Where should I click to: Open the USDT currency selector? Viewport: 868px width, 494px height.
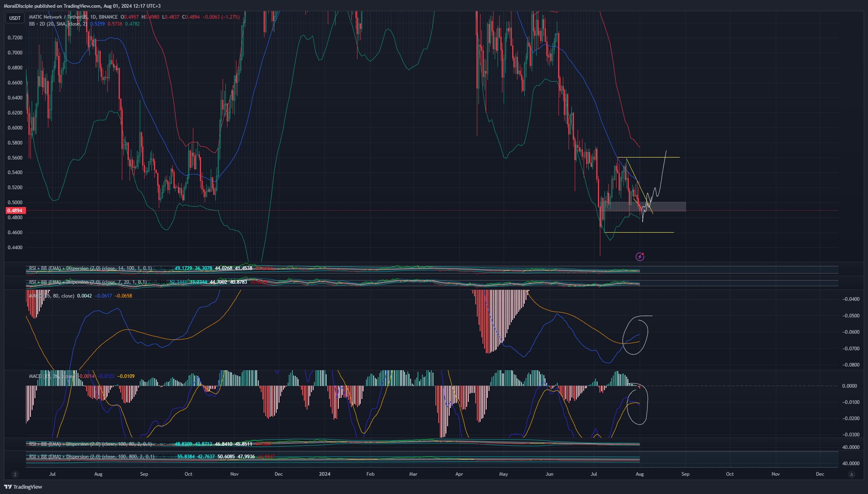pyautogui.click(x=15, y=18)
